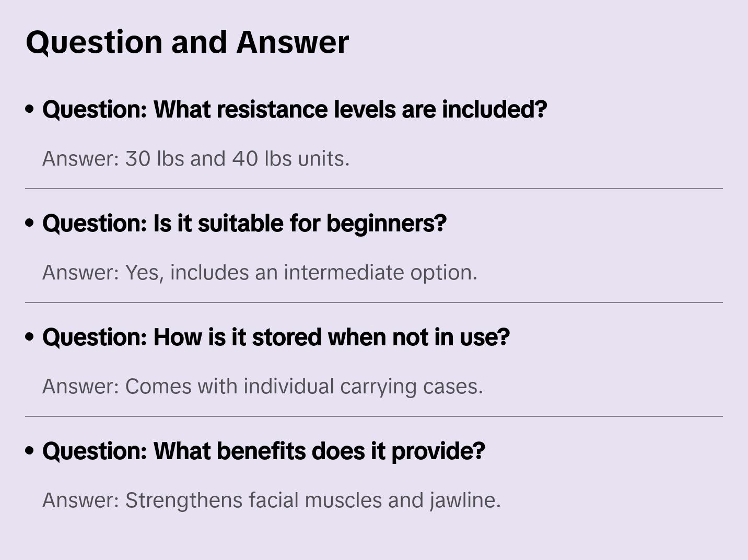Expand the suitable for beginners question
This screenshot has height=560, width=748.
pyautogui.click(x=244, y=223)
